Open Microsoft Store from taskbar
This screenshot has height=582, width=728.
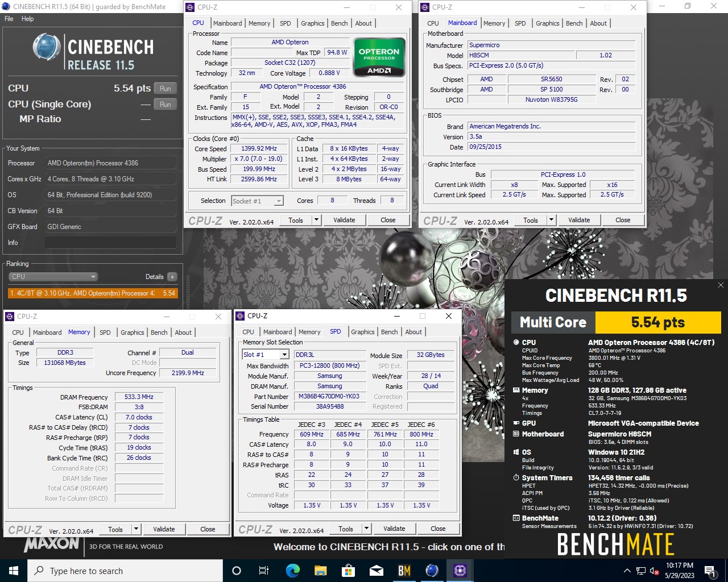pyautogui.click(x=348, y=571)
